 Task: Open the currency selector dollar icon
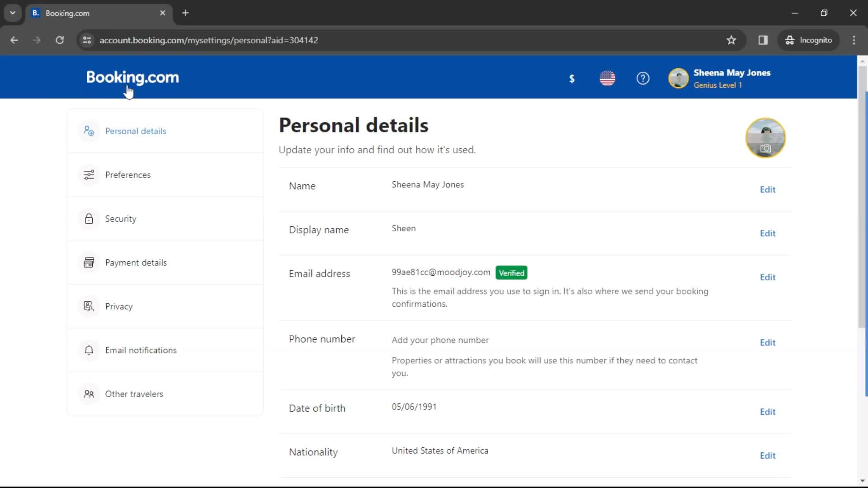pyautogui.click(x=573, y=78)
